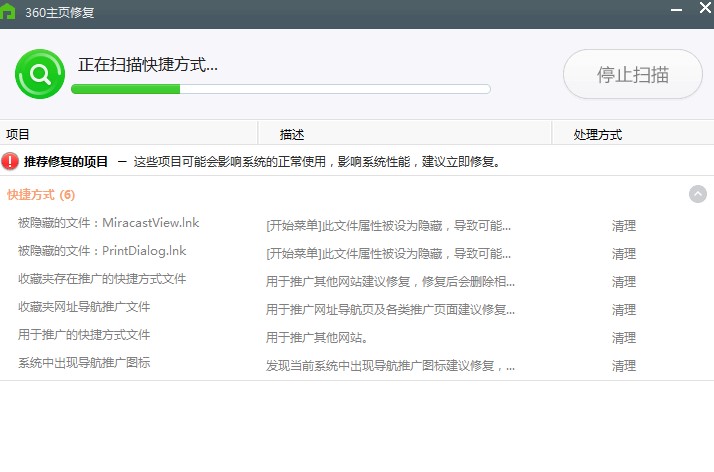Image resolution: width=714 pixels, height=472 pixels.
Task: Stop the scan with 停止扫描 button
Action: 632,74
